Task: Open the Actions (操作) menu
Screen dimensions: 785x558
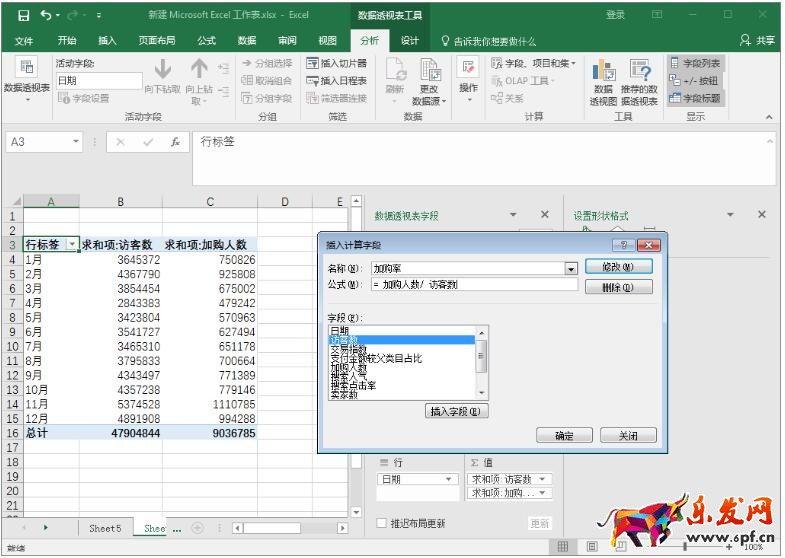Action: pyautogui.click(x=468, y=79)
